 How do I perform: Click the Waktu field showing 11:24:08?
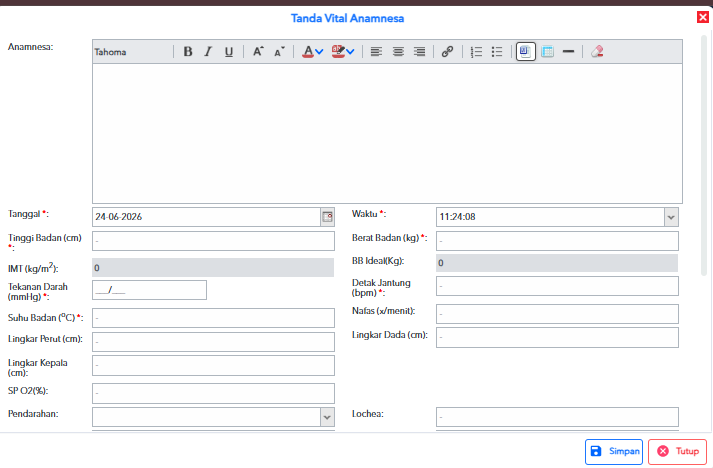pos(550,217)
